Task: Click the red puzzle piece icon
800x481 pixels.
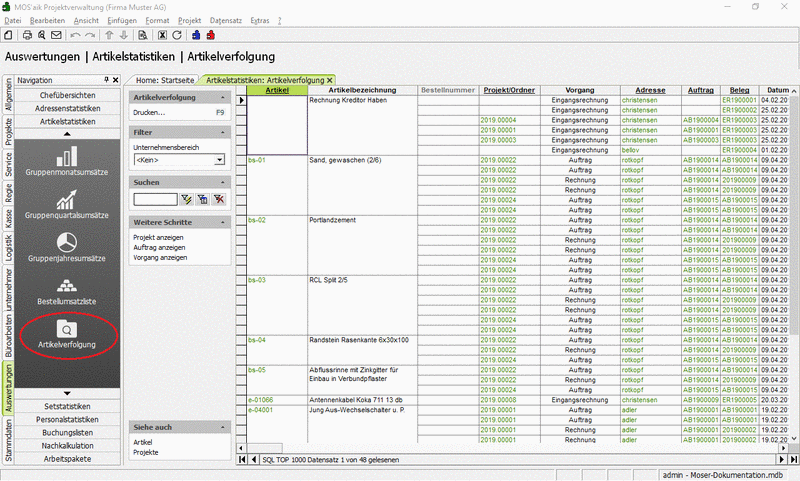Action: [x=211, y=35]
